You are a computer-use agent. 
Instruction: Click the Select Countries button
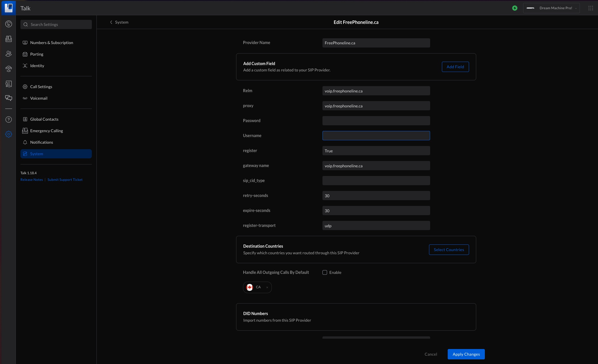(449, 250)
